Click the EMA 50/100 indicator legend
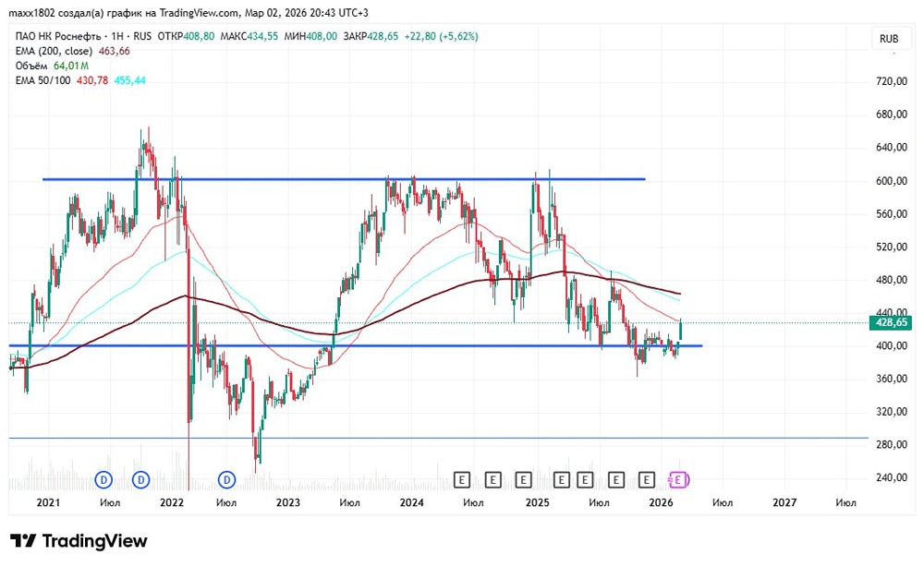Image resolution: width=924 pixels, height=567 pixels. point(43,80)
